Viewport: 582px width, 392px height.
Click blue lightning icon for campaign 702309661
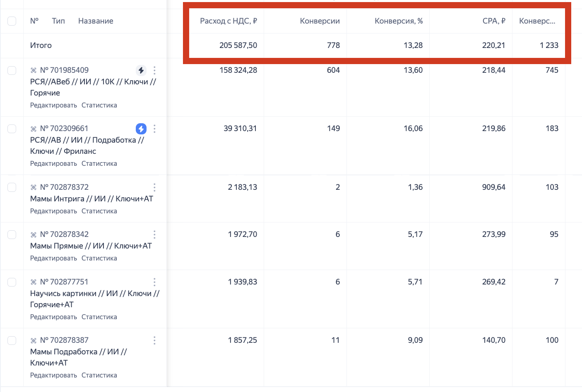coord(141,129)
